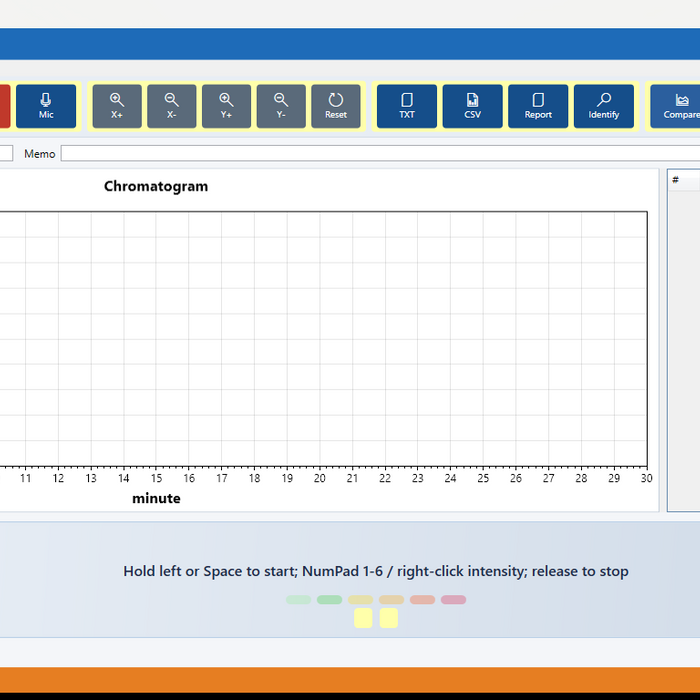Viewport: 700px width, 700px height.
Task: Zoom in on X axis with X+
Action: (117, 106)
